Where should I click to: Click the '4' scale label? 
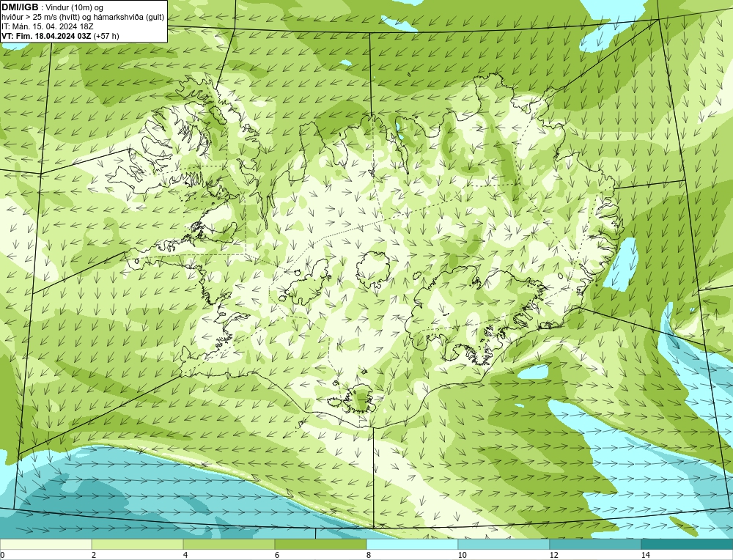185,555
